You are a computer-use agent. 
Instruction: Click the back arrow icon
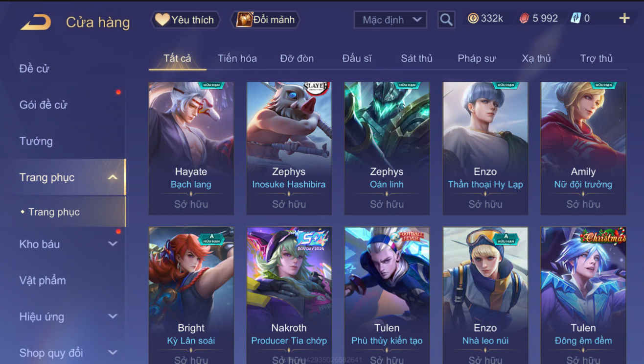click(x=36, y=22)
